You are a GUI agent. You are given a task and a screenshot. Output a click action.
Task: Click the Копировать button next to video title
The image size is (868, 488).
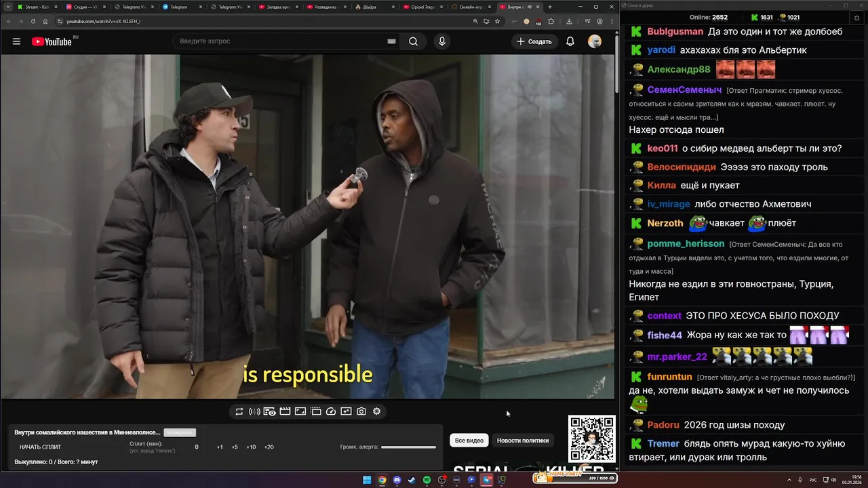pos(180,432)
